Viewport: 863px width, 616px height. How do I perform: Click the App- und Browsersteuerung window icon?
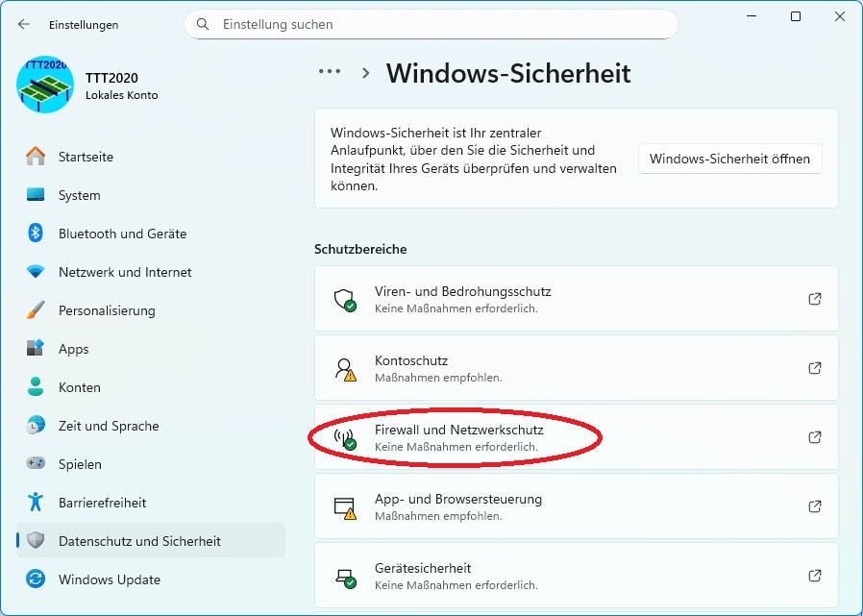click(x=345, y=508)
